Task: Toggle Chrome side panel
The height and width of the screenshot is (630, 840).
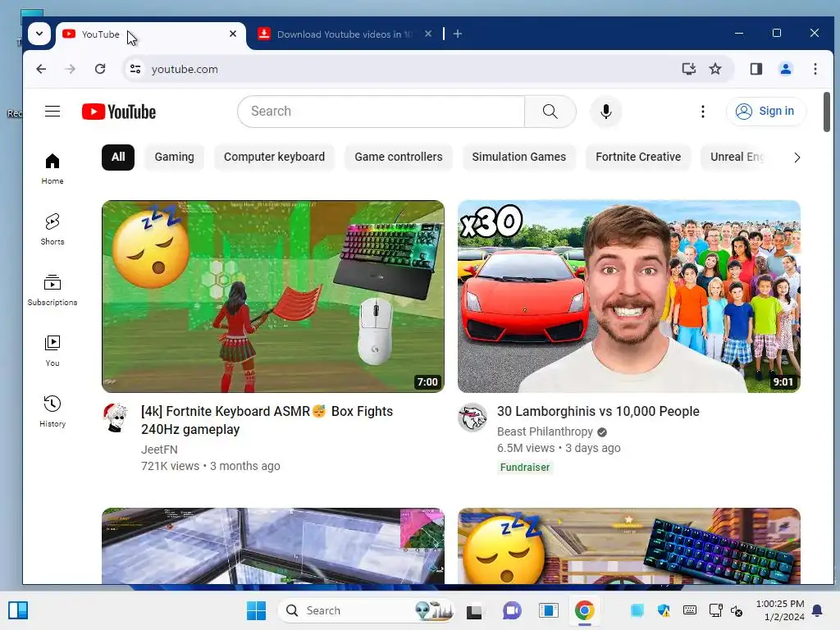Action: coord(756,69)
